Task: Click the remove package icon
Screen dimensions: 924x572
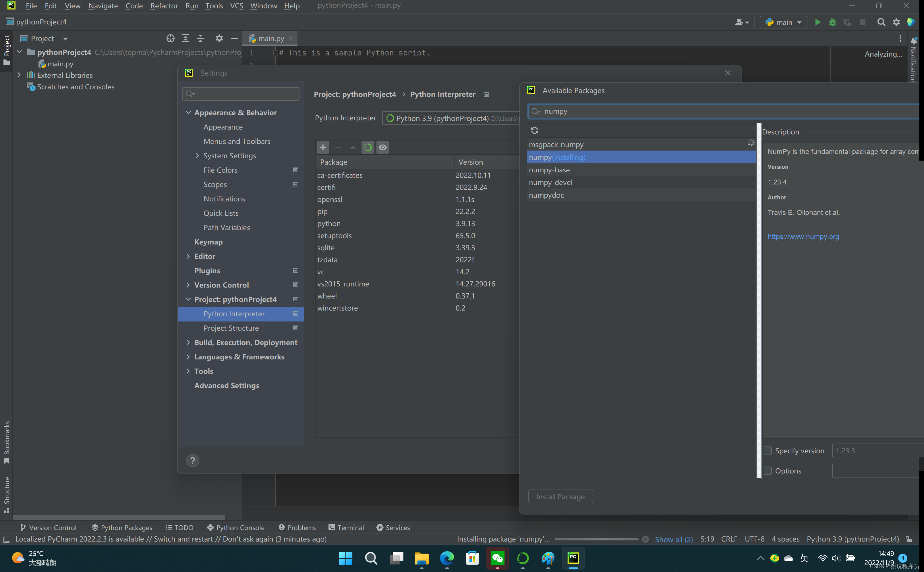Action: click(x=337, y=147)
